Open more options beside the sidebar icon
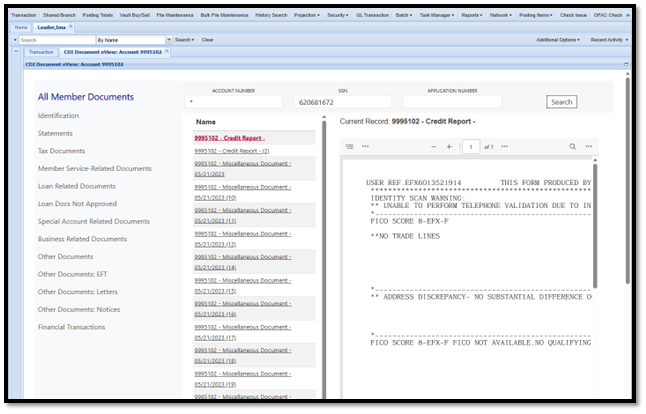 365,147
